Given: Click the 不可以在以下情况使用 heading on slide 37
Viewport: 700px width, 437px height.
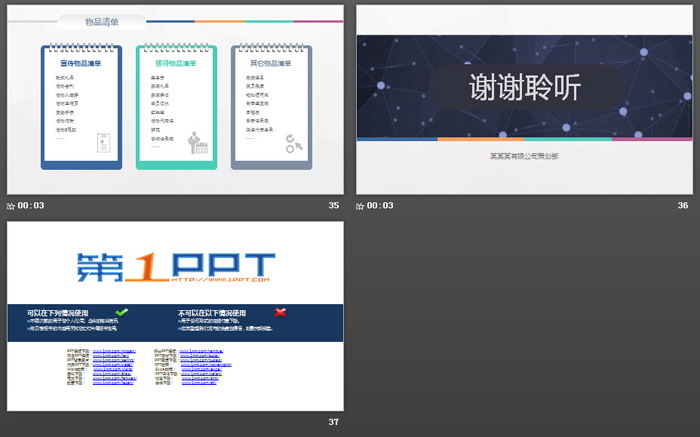Looking at the screenshot, I should point(212,313).
